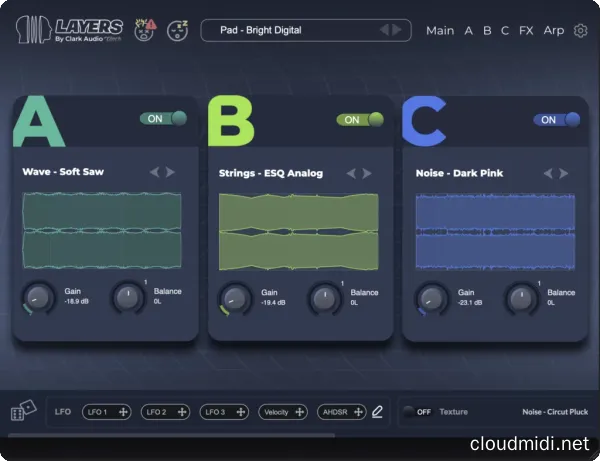Select the LFO 3 modulator button

point(224,412)
